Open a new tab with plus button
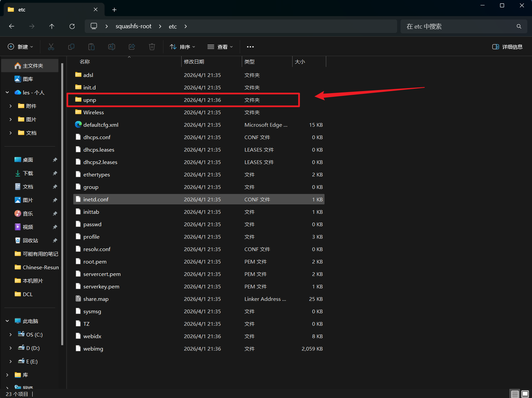 pyautogui.click(x=114, y=10)
